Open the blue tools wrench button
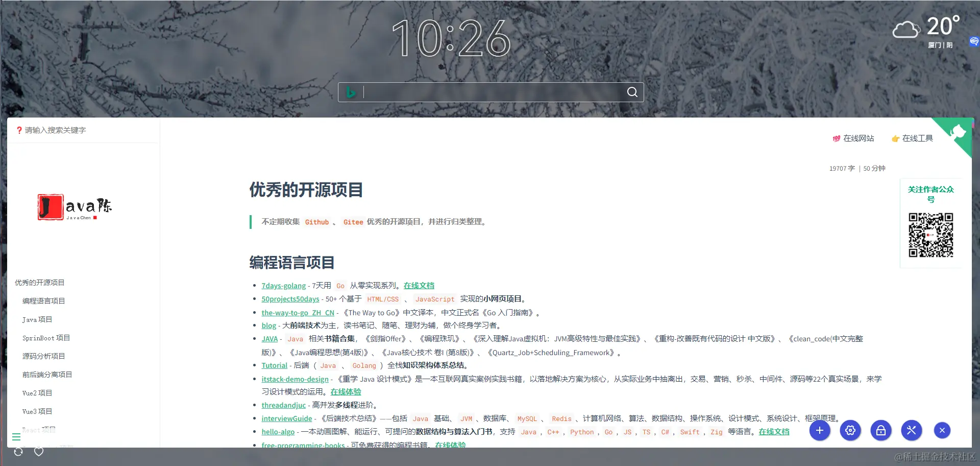The height and width of the screenshot is (466, 980). pos(912,430)
